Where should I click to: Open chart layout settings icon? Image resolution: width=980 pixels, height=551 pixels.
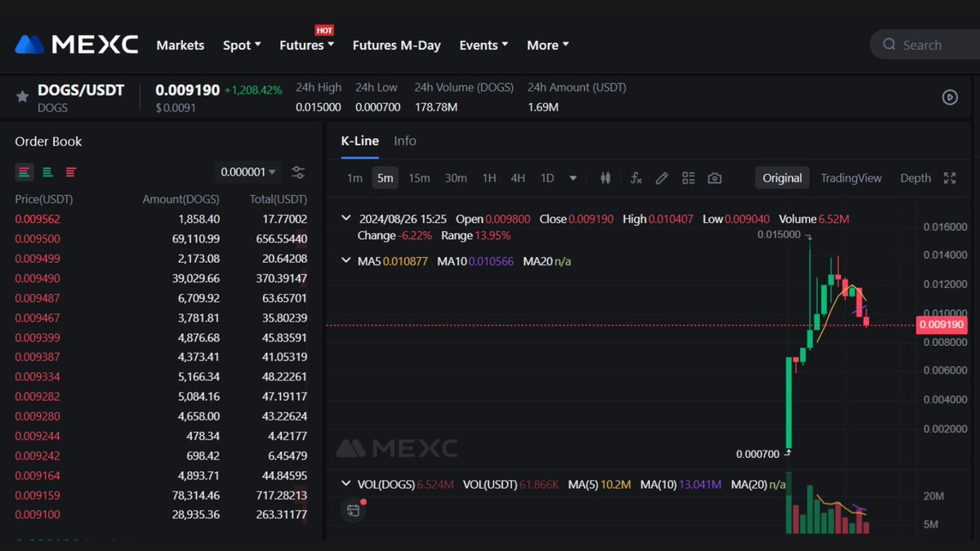[688, 178]
